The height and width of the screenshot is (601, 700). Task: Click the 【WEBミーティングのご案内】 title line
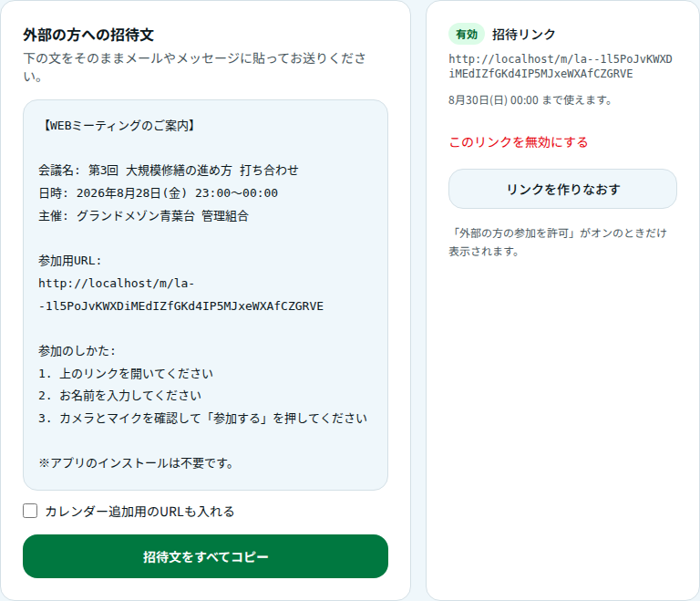click(118, 126)
